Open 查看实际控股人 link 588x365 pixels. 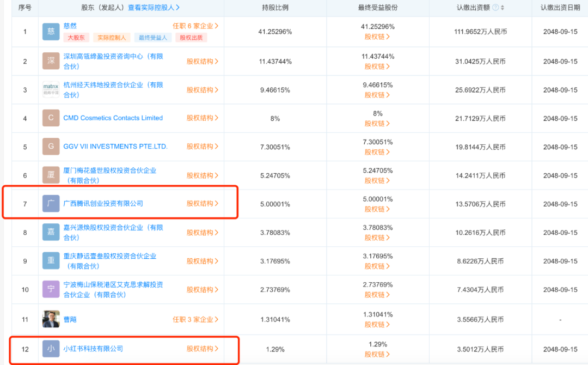[154, 8]
